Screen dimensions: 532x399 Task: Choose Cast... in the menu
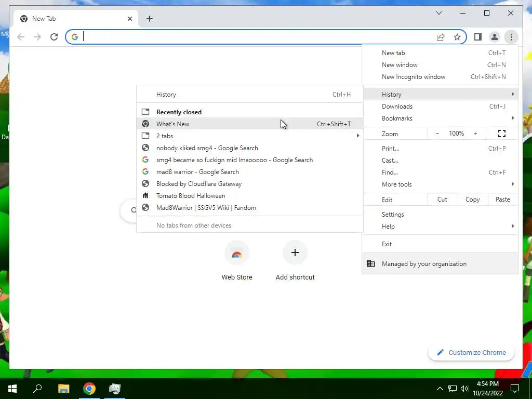[440, 161]
